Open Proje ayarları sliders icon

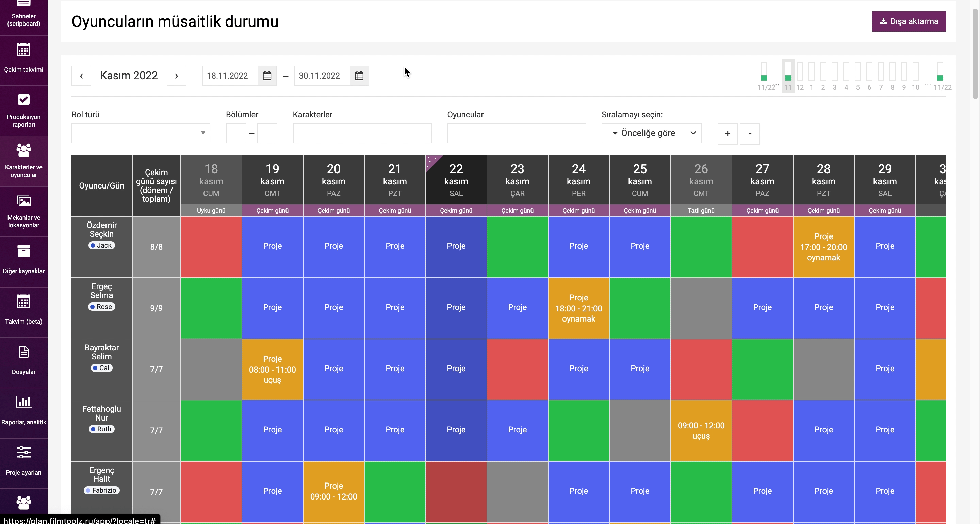coord(23,453)
